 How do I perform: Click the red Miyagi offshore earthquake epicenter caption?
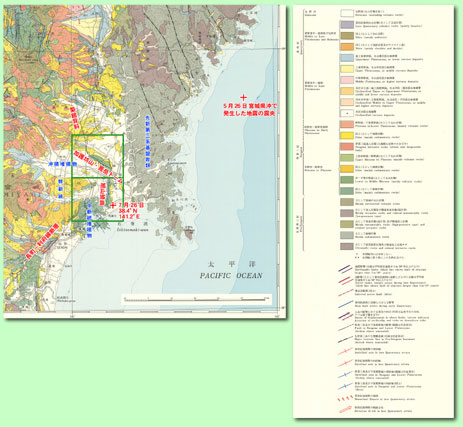coord(250,109)
